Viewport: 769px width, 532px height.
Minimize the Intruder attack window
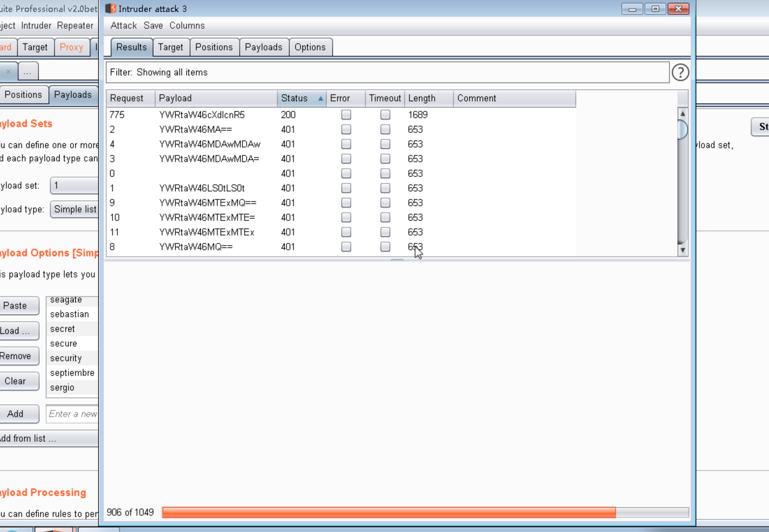(x=632, y=9)
